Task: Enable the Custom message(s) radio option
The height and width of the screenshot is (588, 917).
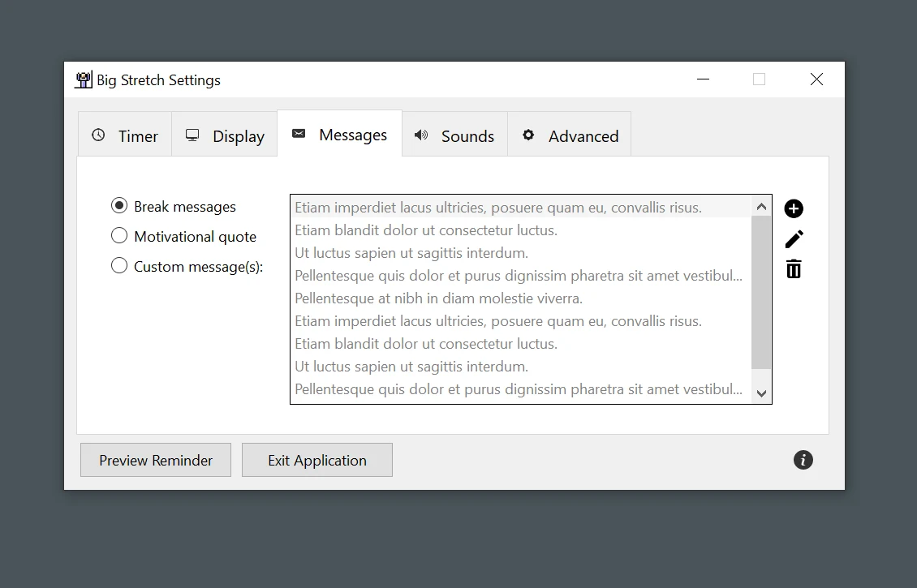Action: (119, 265)
